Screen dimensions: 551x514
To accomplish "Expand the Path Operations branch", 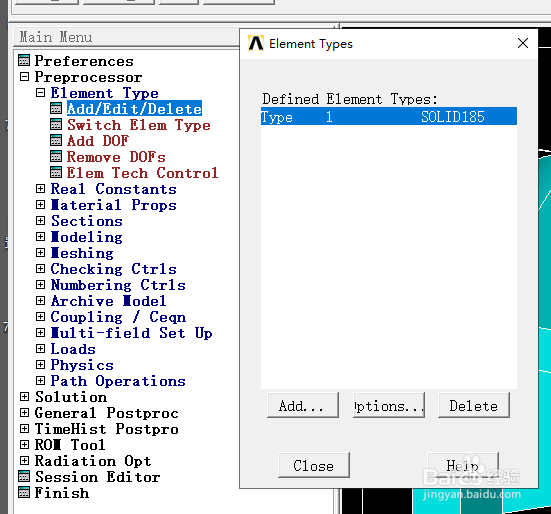I will coord(40,380).
